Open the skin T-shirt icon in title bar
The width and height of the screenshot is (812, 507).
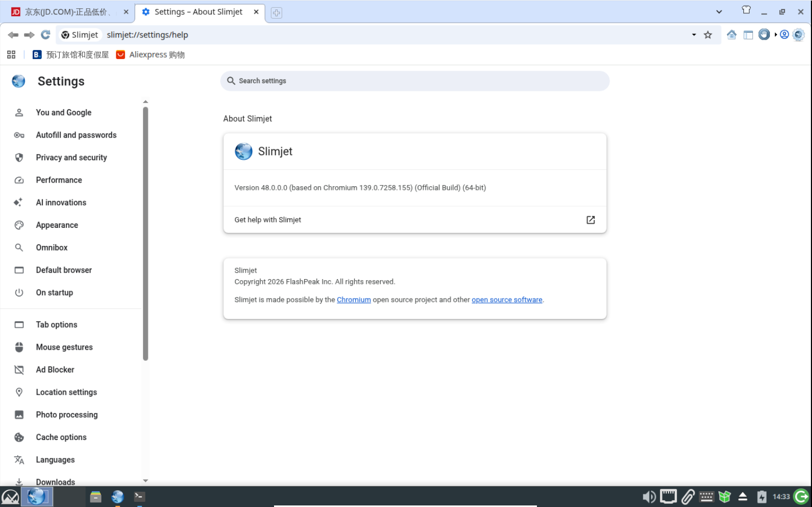click(746, 10)
